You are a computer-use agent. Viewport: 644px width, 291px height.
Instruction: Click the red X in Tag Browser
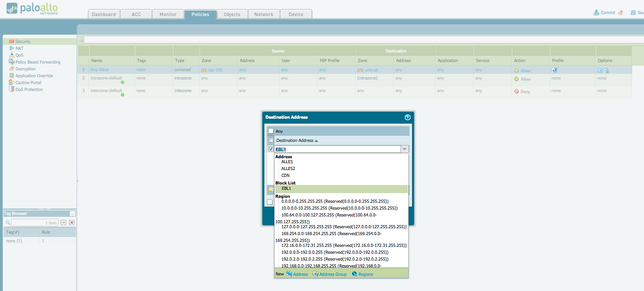click(x=72, y=223)
